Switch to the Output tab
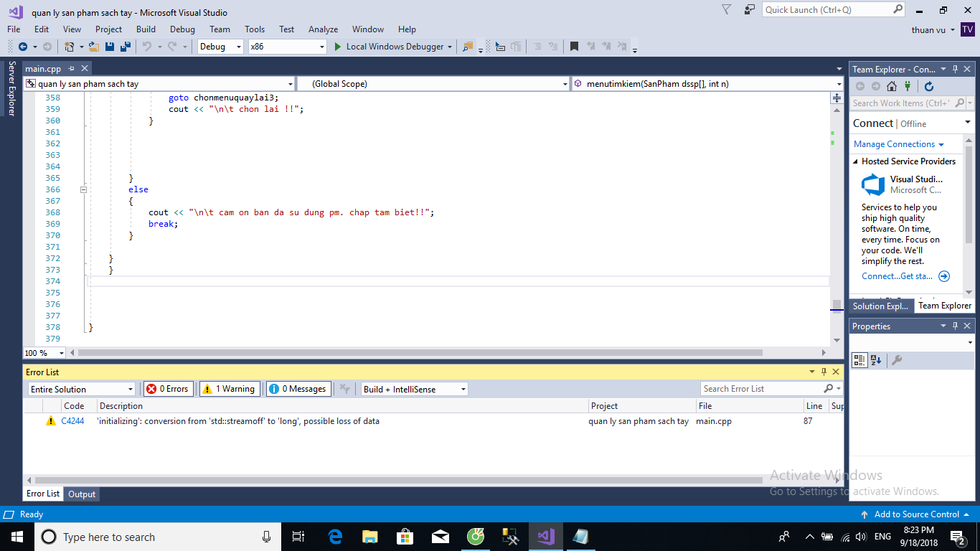Screen dimensions: 980x551 coord(82,494)
